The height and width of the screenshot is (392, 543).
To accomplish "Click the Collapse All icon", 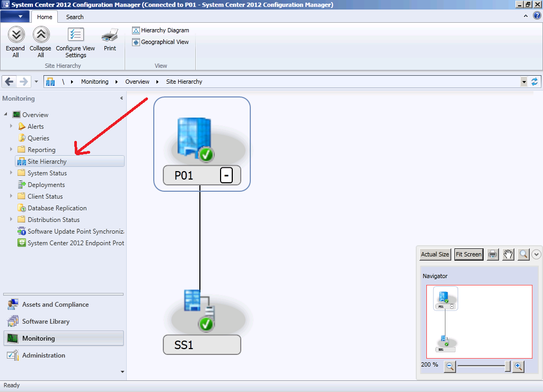I will click(41, 34).
